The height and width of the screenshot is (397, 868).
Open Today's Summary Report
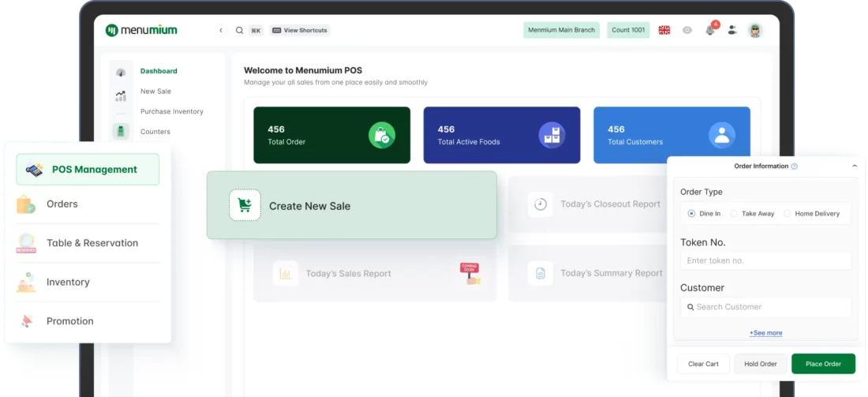(587, 274)
